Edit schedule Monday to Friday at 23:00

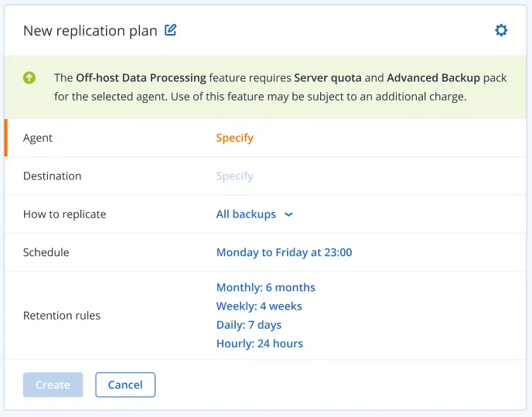tap(284, 252)
